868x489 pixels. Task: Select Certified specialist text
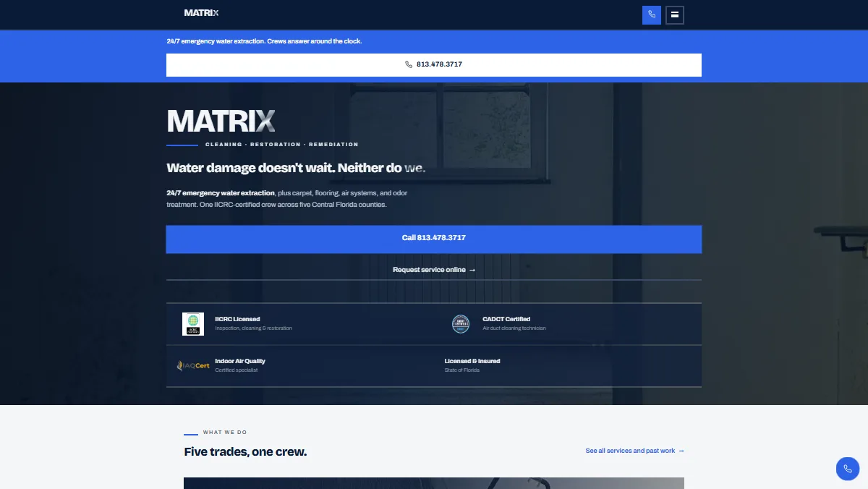coord(236,370)
